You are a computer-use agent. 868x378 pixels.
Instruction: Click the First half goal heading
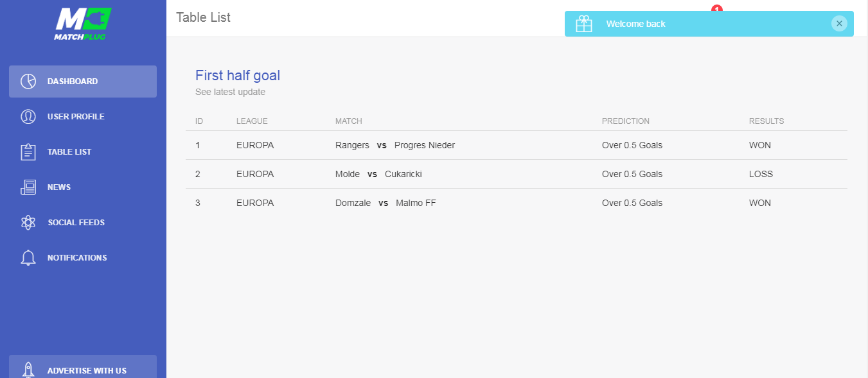click(238, 76)
